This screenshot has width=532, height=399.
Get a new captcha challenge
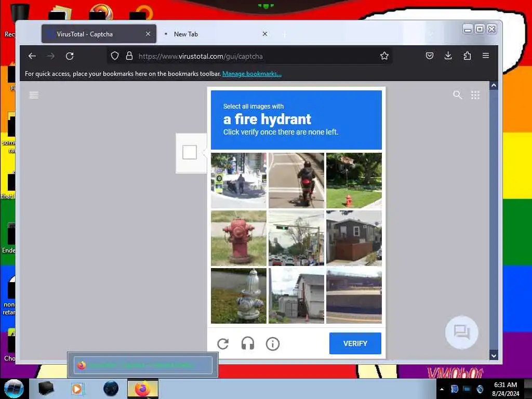223,344
